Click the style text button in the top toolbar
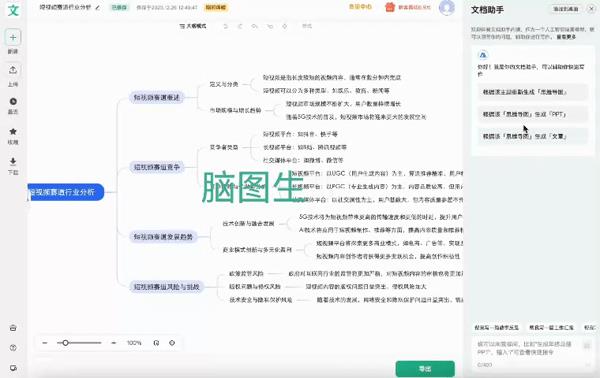 point(307,26)
